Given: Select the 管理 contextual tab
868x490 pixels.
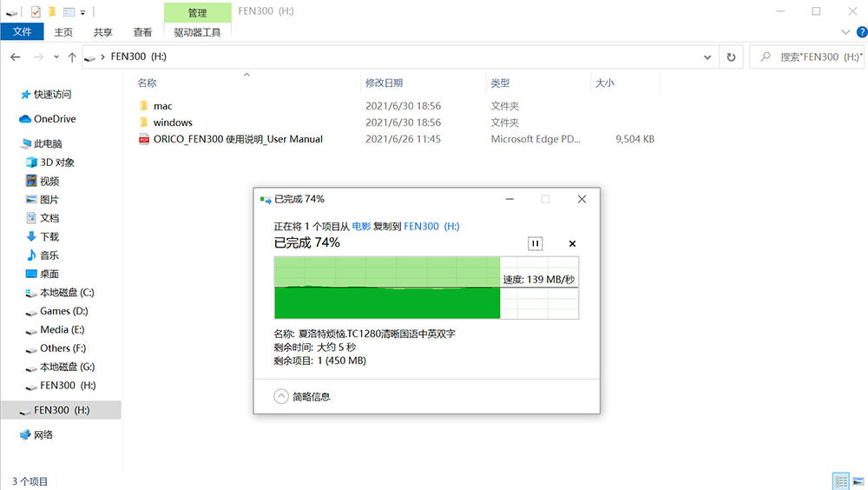Looking at the screenshot, I should 197,12.
